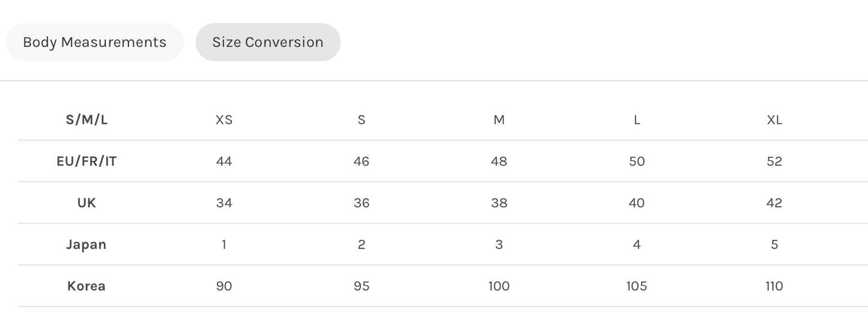
Task: Click Korea size 110 cell
Action: pyautogui.click(x=774, y=286)
